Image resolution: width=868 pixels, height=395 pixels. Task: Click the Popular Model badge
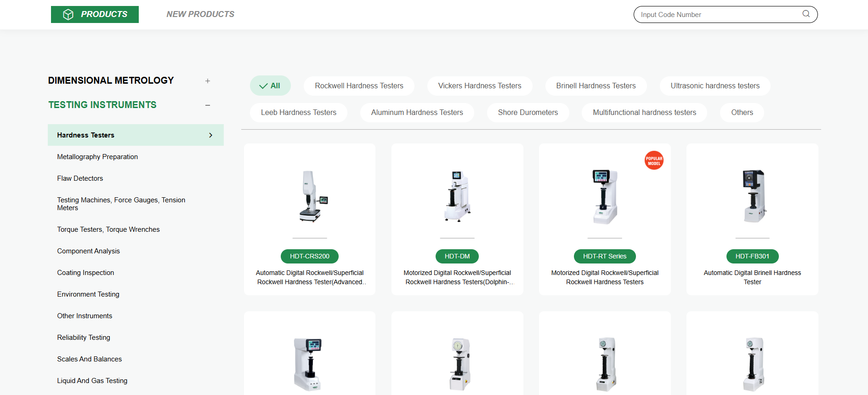(x=654, y=160)
